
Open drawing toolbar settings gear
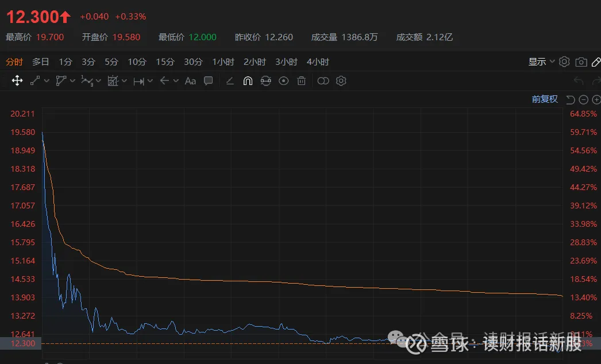pyautogui.click(x=341, y=81)
